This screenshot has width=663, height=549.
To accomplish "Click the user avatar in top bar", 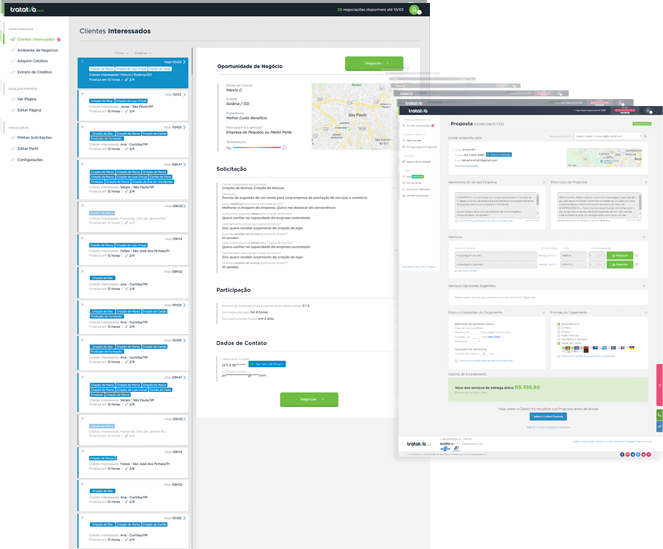I will tap(414, 9).
